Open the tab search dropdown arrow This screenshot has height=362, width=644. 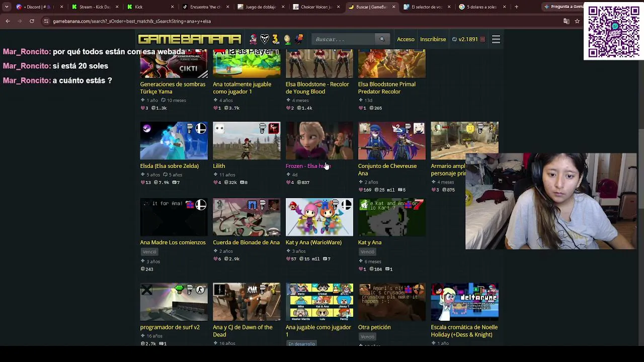(7, 7)
